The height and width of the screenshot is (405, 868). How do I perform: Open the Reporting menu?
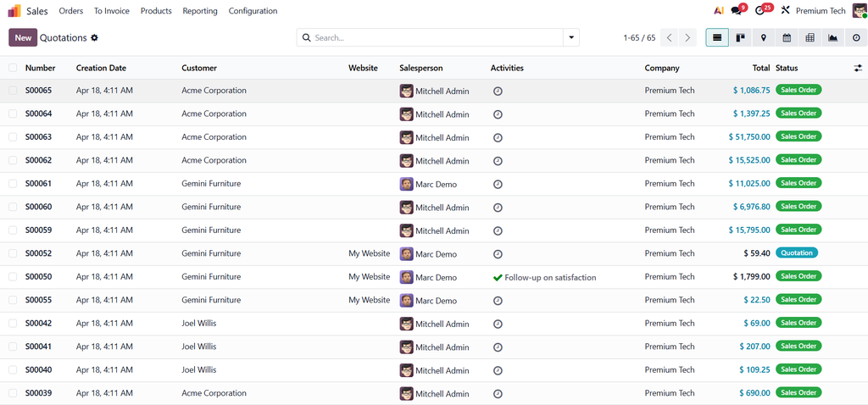click(200, 11)
